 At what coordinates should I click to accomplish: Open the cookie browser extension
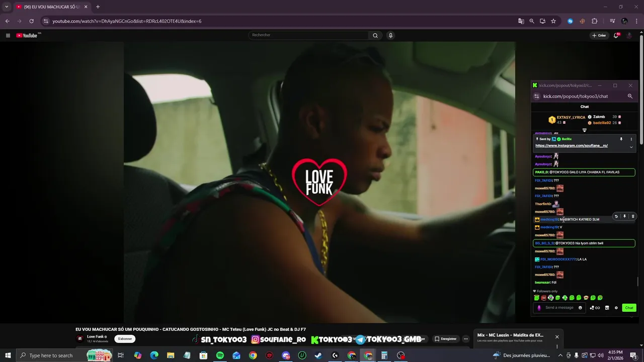(x=582, y=21)
